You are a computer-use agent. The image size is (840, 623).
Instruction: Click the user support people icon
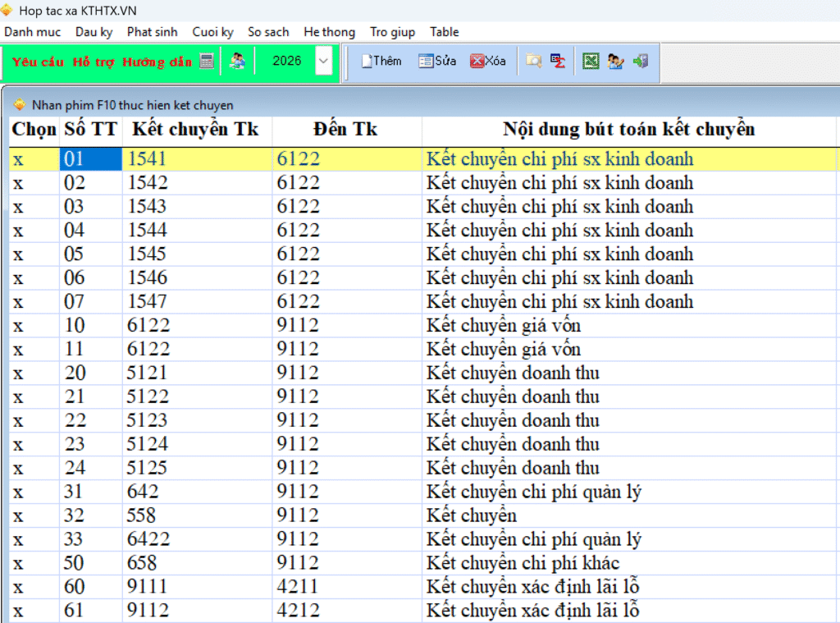[237, 61]
